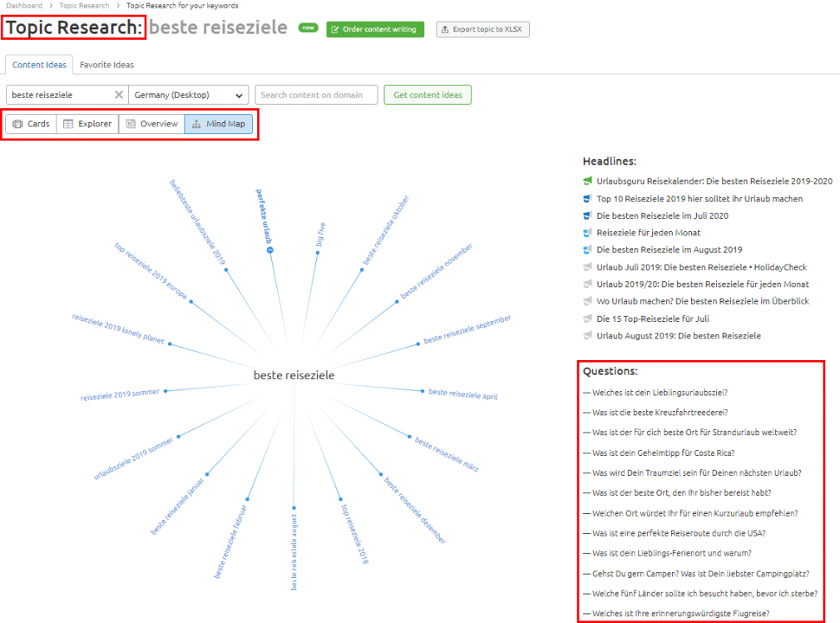Select the beste reiseziele februar node
The width and height of the screenshot is (840, 623).
click(x=230, y=541)
